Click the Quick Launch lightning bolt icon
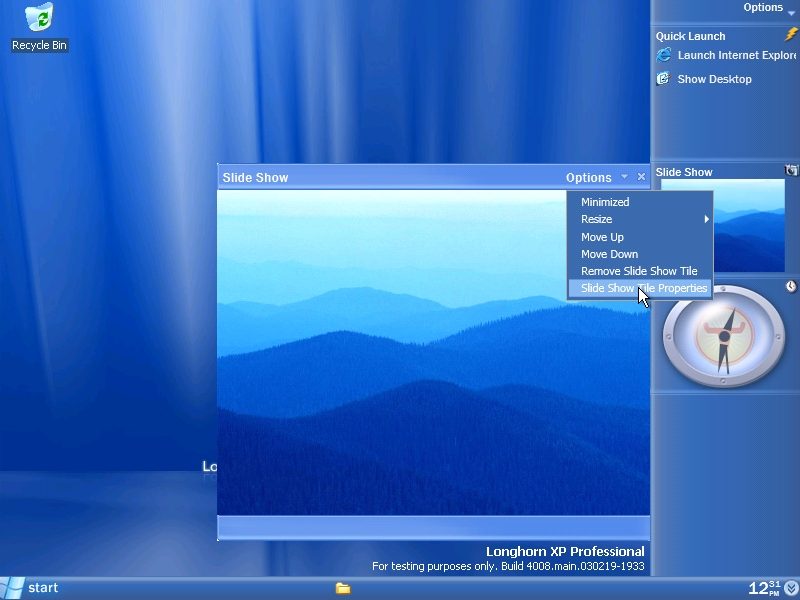The image size is (800, 600). tap(791, 35)
